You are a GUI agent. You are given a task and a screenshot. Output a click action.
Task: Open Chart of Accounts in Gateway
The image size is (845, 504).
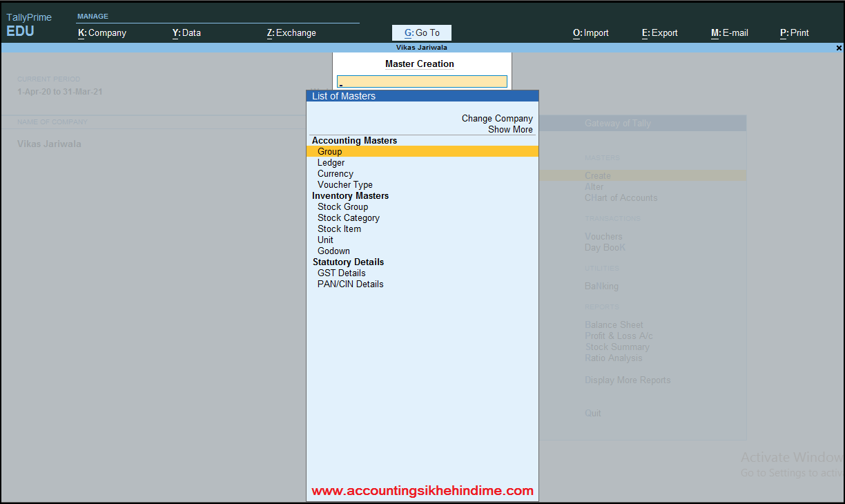pyautogui.click(x=621, y=197)
